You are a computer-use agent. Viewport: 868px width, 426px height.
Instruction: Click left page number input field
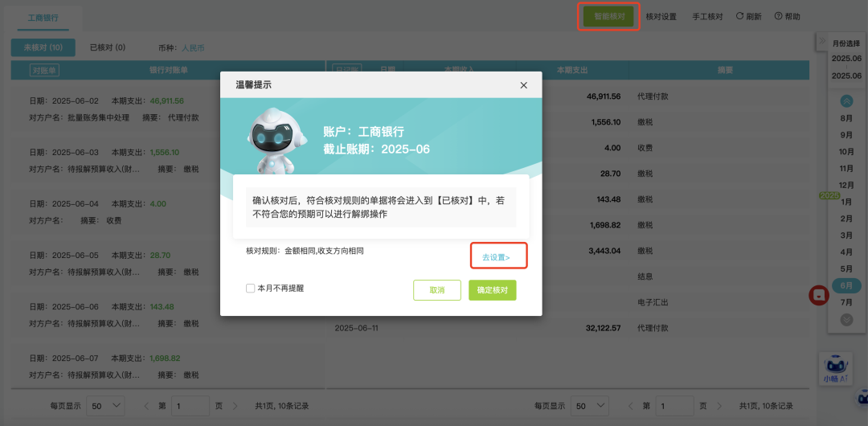coord(190,406)
